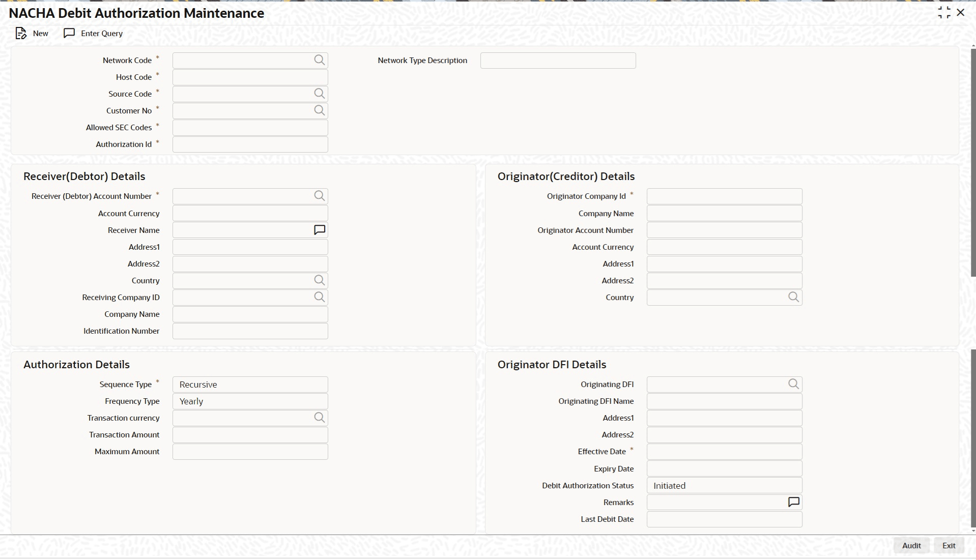
Task: Click the Transaction Amount field
Action: (x=250, y=435)
